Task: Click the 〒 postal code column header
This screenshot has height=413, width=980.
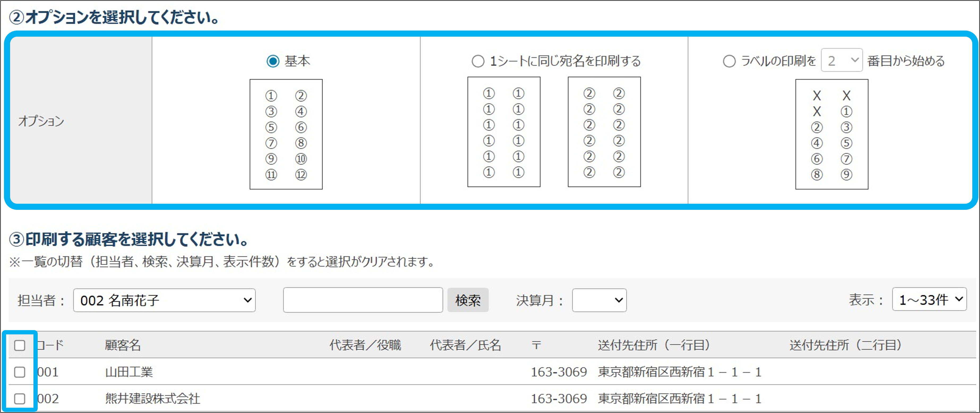Action: tap(536, 345)
